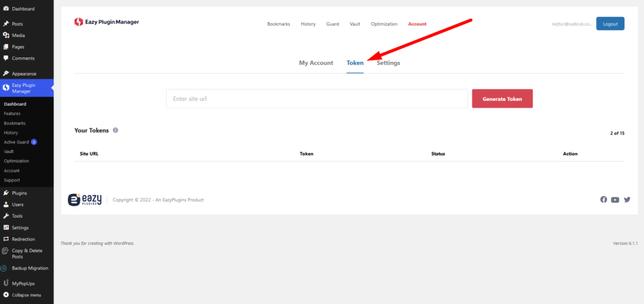The width and height of the screenshot is (644, 304).
Task: Open the YouTube icon in footer
Action: (615, 200)
